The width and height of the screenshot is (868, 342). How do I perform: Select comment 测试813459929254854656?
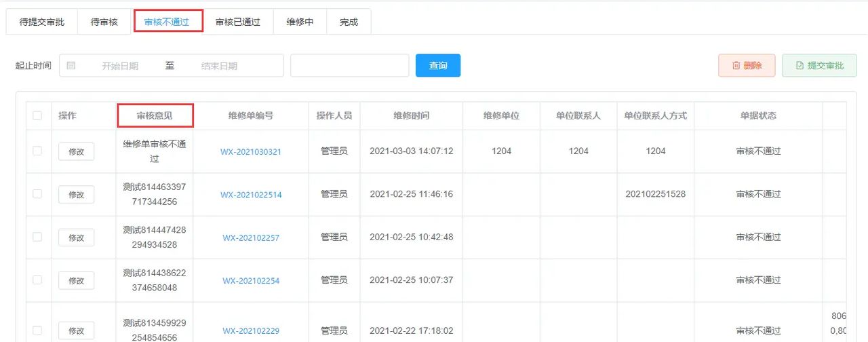(155, 330)
